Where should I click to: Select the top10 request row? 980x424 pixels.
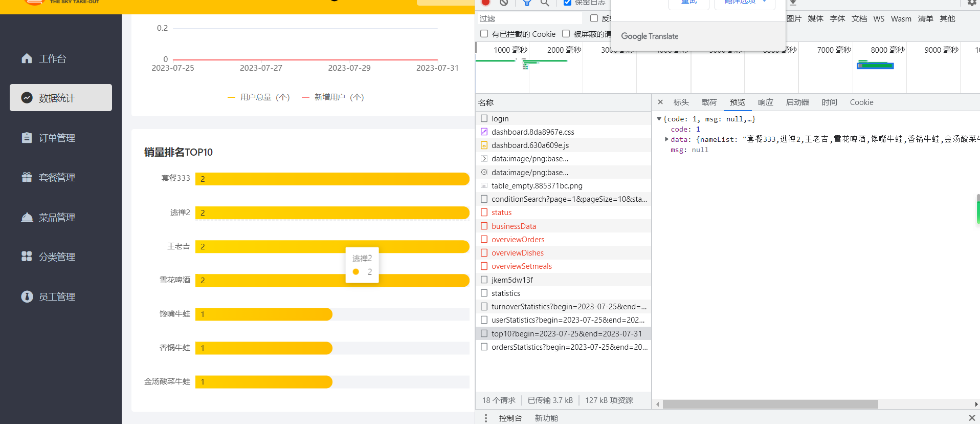pos(563,333)
